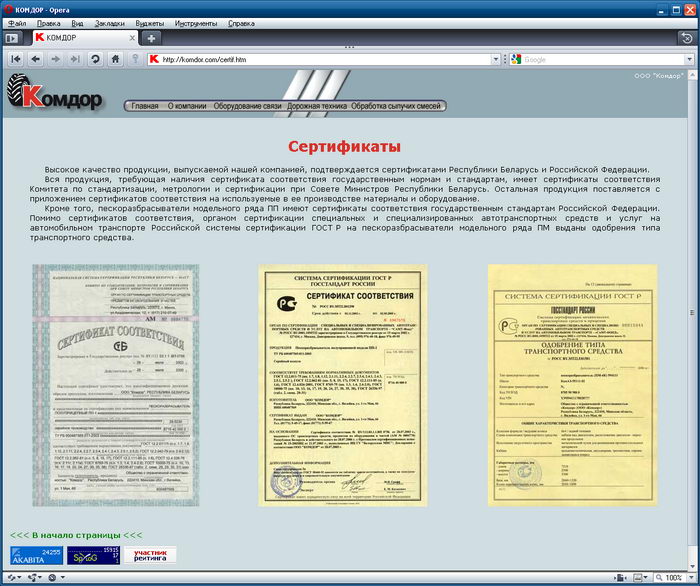The height and width of the screenshot is (586, 700).
Task: Open the Opera Unite status bar icon
Action: click(x=31, y=578)
